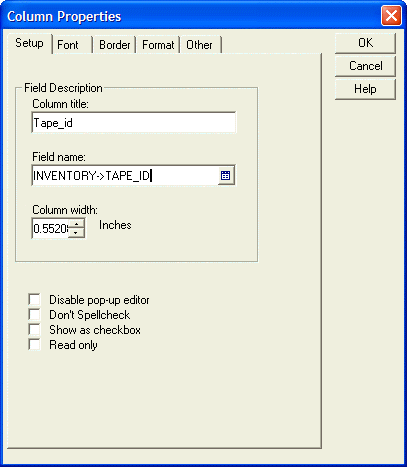Confirm changes with the OK button

[365, 43]
